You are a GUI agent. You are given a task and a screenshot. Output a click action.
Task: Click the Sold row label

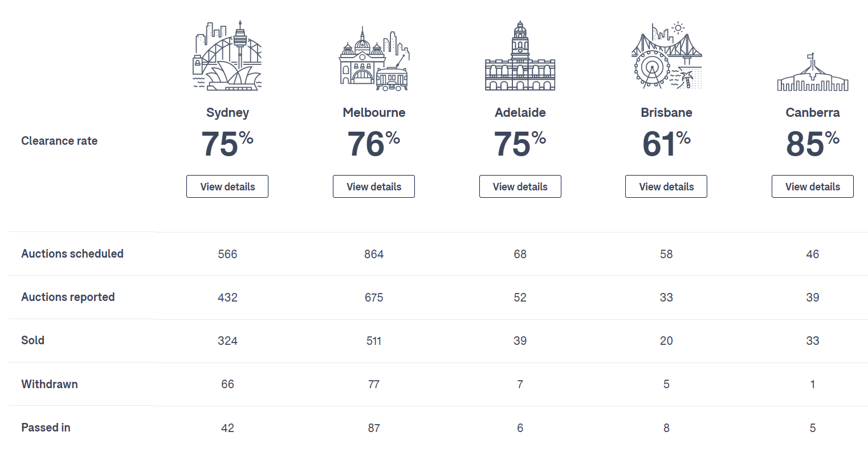[x=32, y=340]
